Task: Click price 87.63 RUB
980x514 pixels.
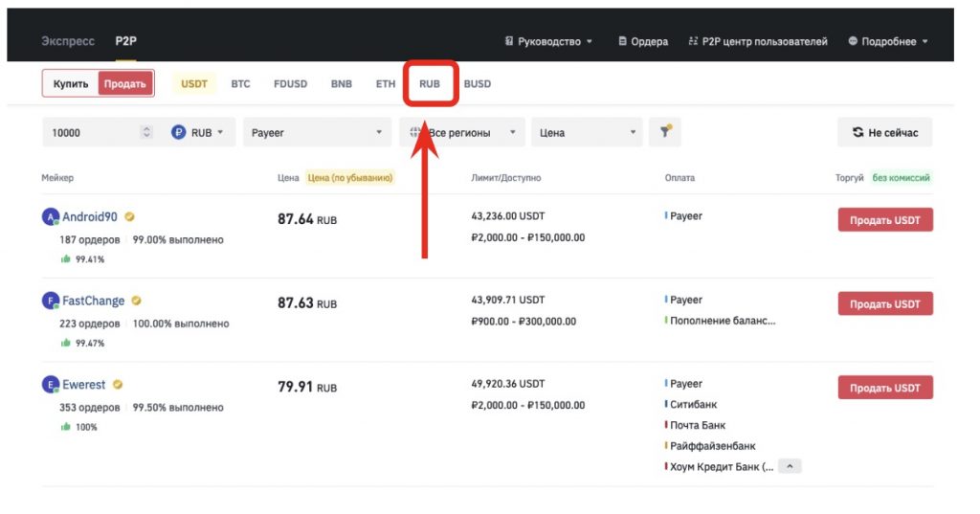Action: (x=307, y=303)
